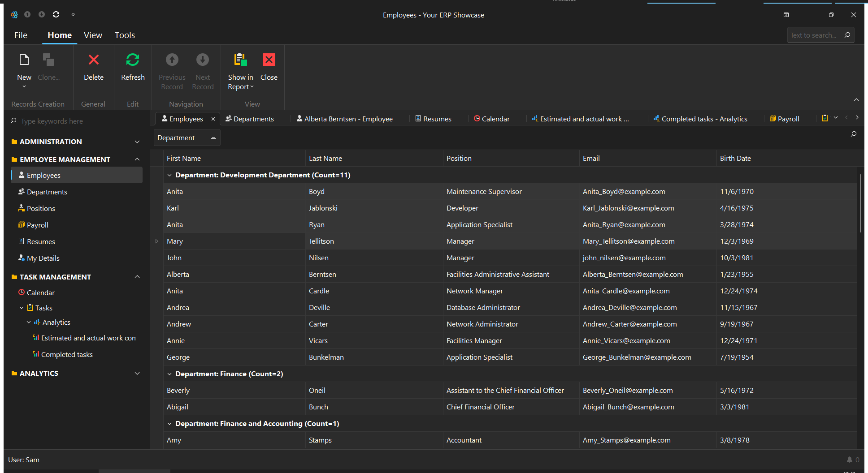Click the grid search magnifier icon
The width and height of the screenshot is (868, 473).
pos(854,134)
